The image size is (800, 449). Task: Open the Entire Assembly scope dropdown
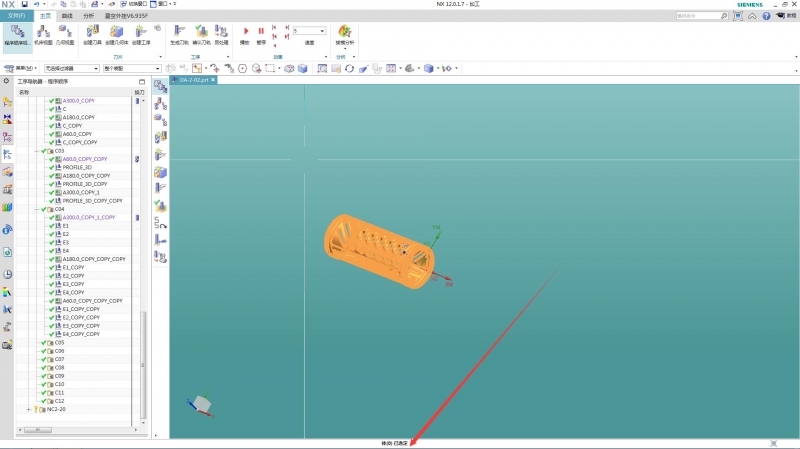[x=132, y=68]
